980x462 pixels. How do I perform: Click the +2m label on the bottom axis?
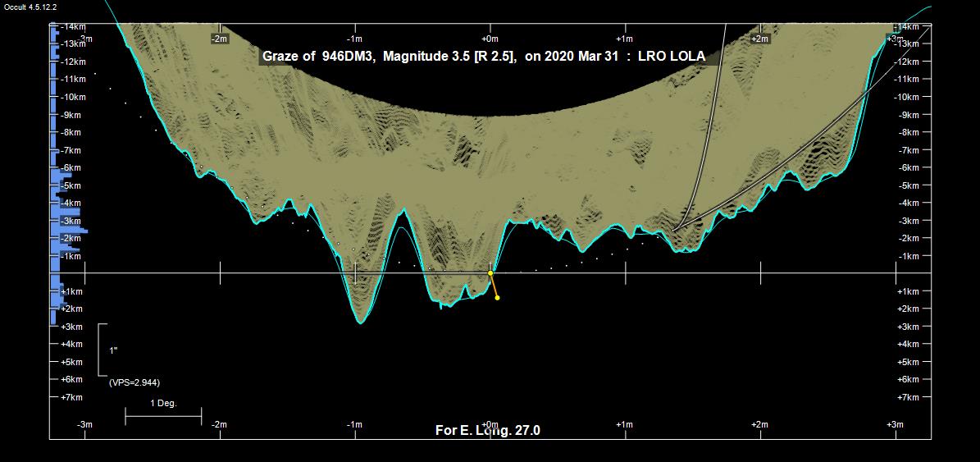(x=759, y=424)
